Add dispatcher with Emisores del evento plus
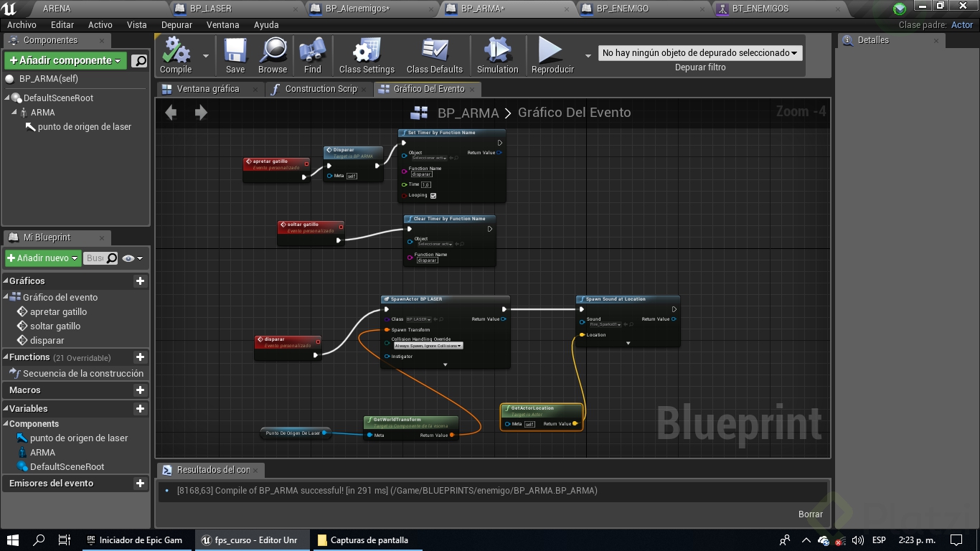980x551 pixels. coord(140,484)
